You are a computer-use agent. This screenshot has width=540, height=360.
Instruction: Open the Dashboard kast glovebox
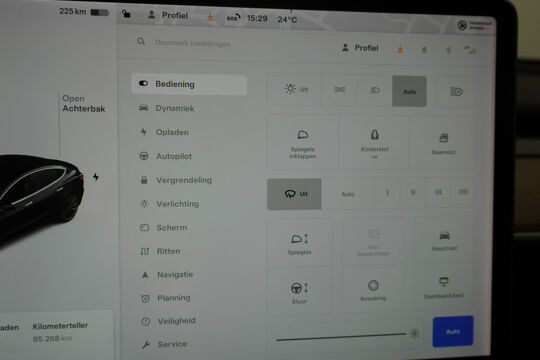pos(444,287)
